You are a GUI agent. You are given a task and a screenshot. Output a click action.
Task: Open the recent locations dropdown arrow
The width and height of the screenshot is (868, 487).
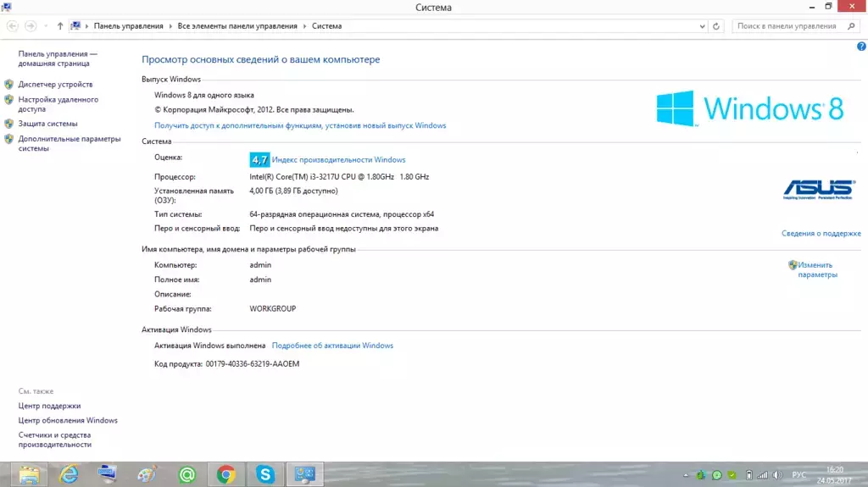[x=46, y=26]
